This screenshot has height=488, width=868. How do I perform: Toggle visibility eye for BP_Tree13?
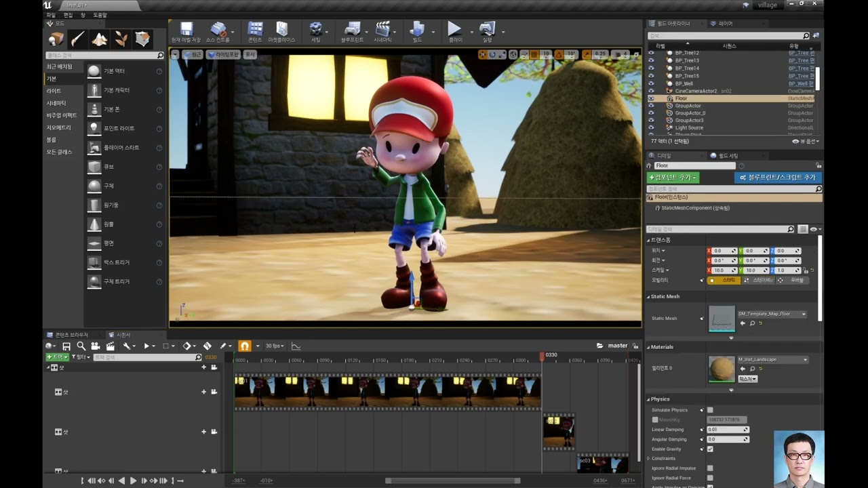[651, 60]
